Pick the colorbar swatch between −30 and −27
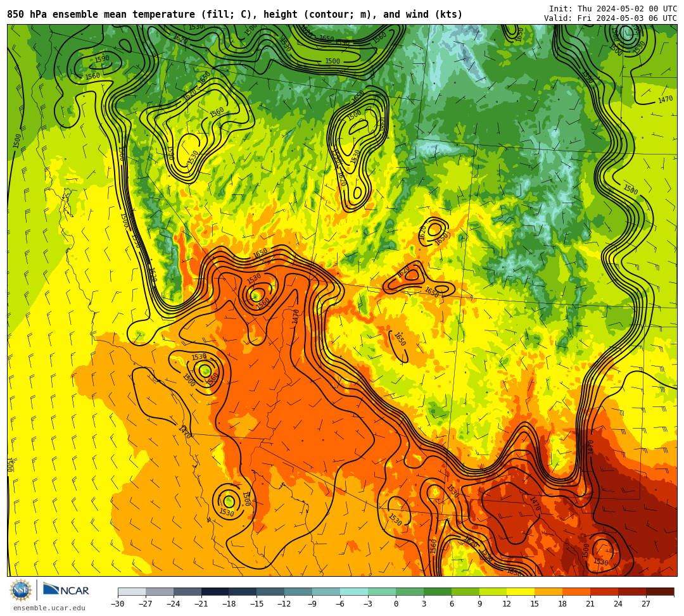This screenshot has height=616, width=684. coord(132,591)
